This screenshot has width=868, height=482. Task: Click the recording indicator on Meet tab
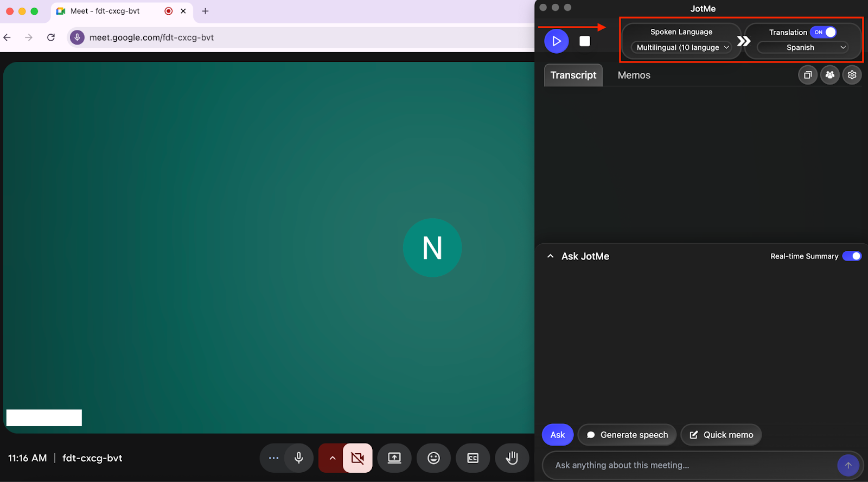click(169, 11)
